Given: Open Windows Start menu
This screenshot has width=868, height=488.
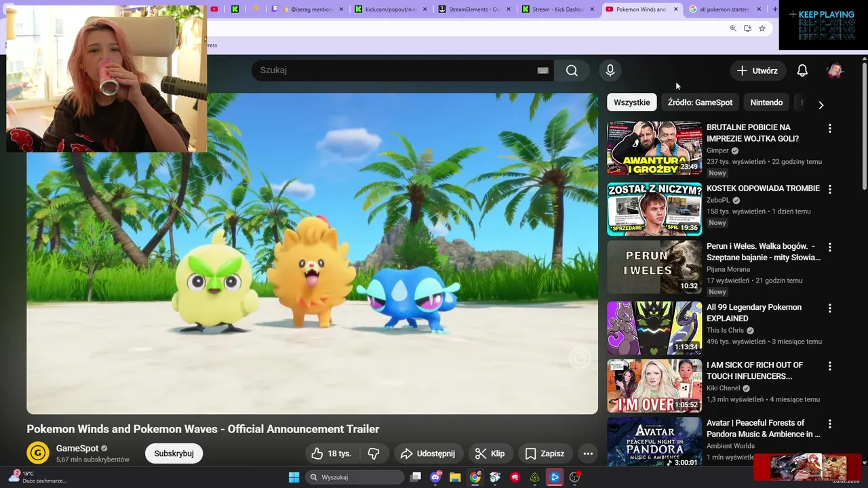Looking at the screenshot, I should click(294, 477).
